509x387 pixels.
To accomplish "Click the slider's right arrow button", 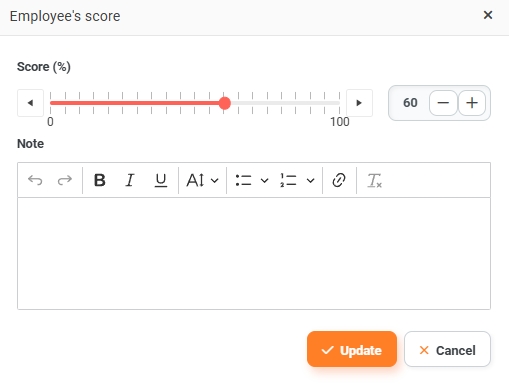I will click(x=359, y=103).
